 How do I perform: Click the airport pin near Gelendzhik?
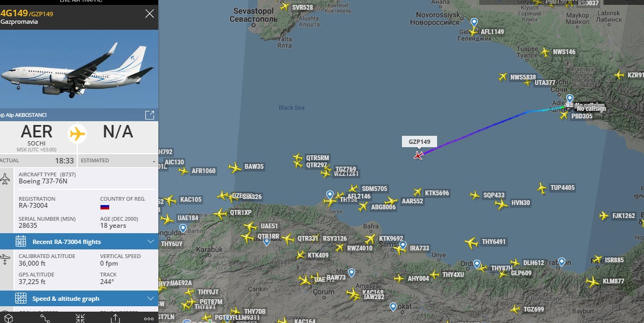click(474, 22)
